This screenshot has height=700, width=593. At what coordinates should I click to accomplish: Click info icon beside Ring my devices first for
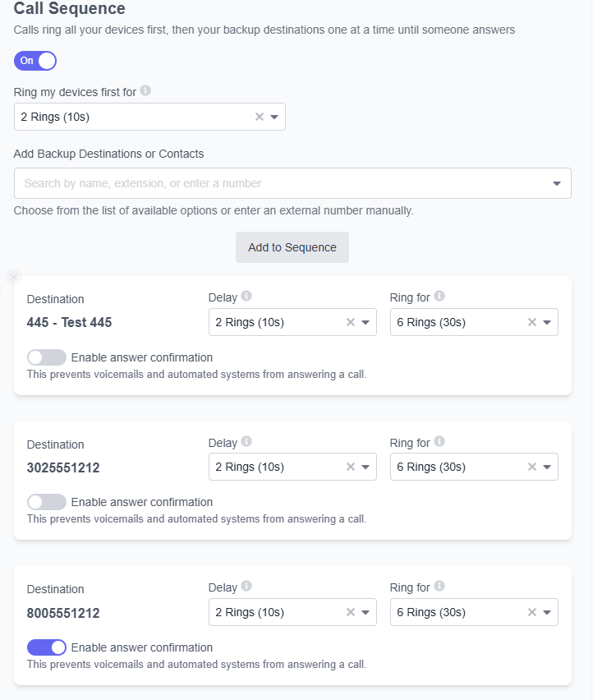[x=145, y=90]
